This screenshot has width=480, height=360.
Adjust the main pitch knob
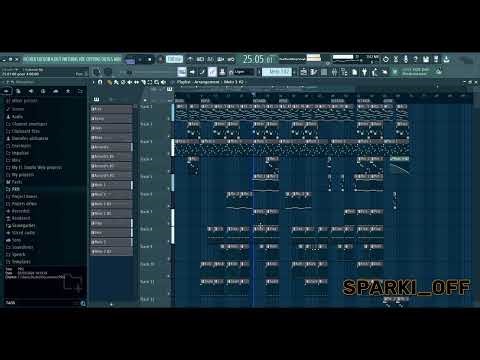[108, 72]
